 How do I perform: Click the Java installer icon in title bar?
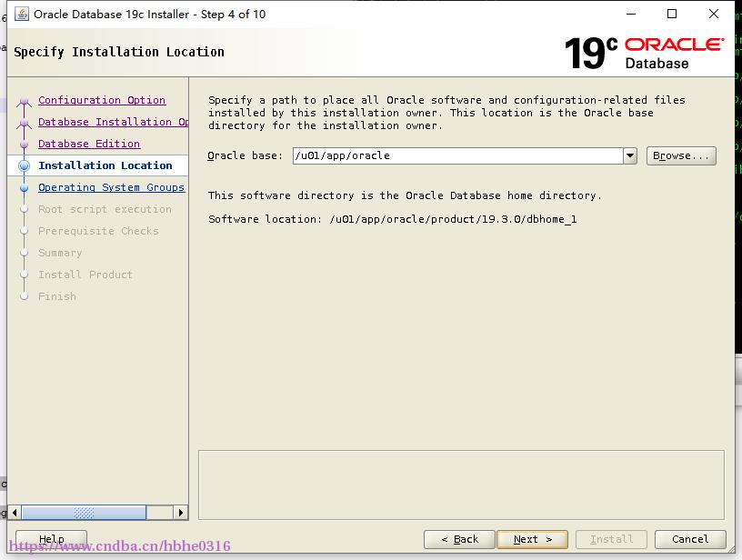(x=21, y=15)
